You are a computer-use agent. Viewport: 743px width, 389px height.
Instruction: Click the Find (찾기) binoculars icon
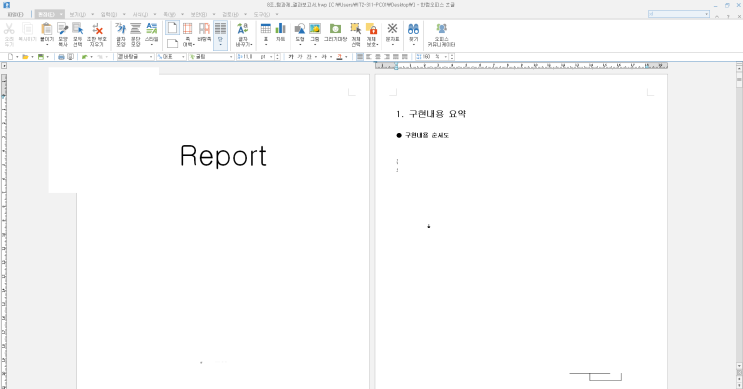click(x=413, y=29)
